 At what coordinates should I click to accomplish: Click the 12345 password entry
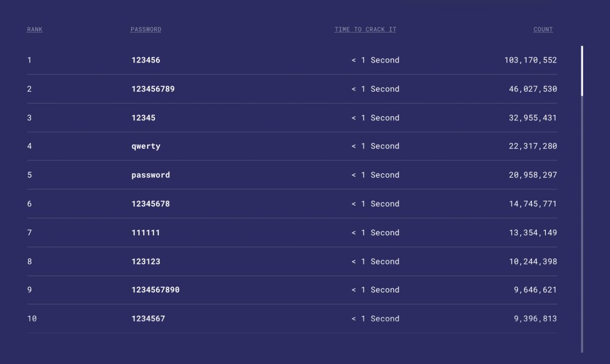point(144,118)
